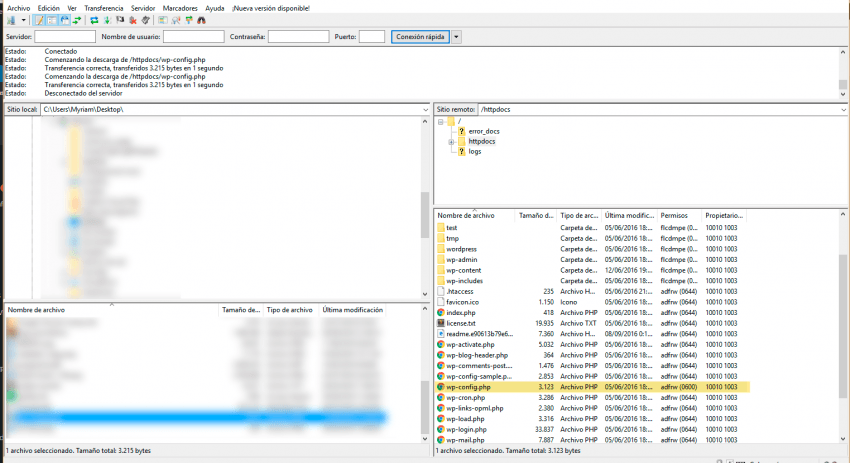The width and height of the screenshot is (850, 463).
Task: Click the reconnect to server icon
Action: click(x=147, y=20)
